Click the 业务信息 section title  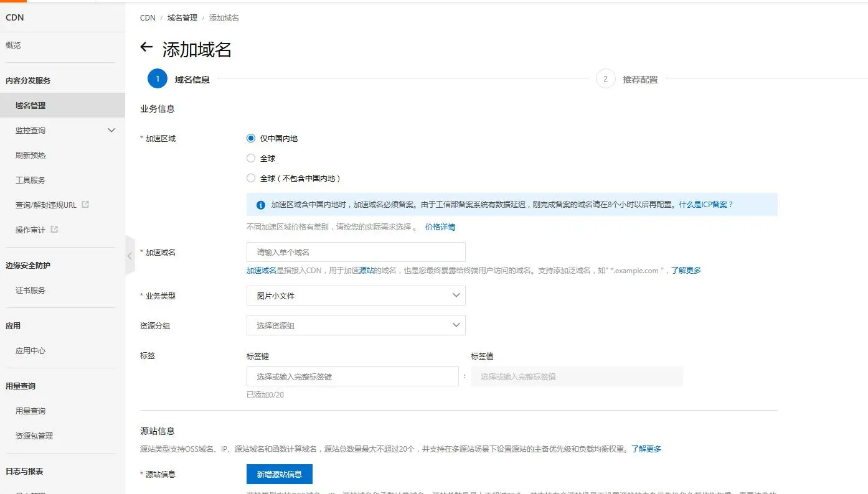[158, 109]
